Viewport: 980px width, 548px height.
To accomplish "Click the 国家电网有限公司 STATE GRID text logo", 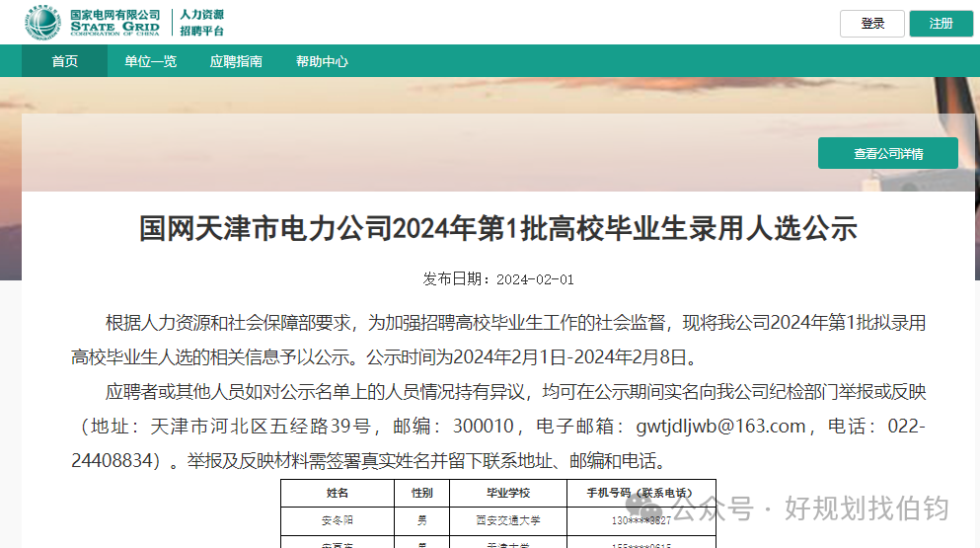I will pyautogui.click(x=115, y=23).
